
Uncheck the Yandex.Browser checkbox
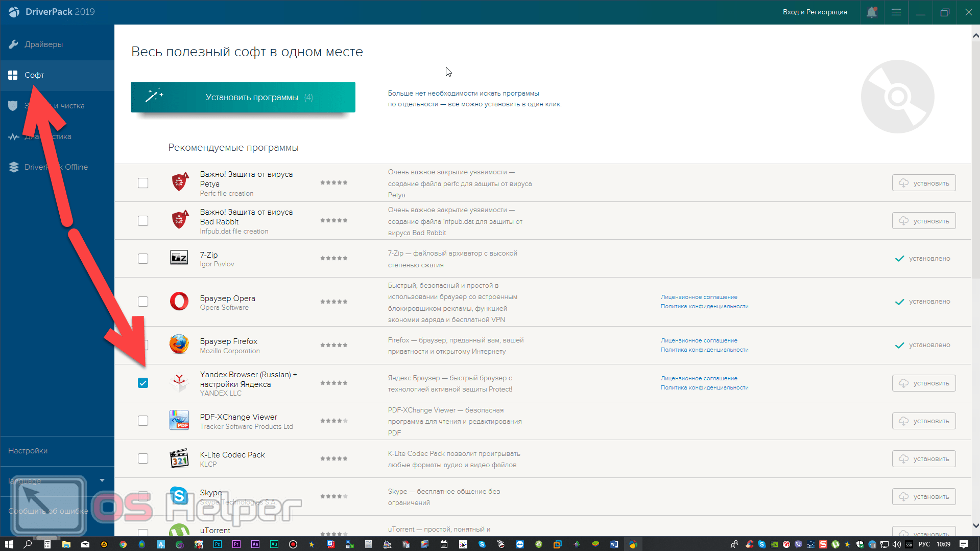click(x=143, y=383)
